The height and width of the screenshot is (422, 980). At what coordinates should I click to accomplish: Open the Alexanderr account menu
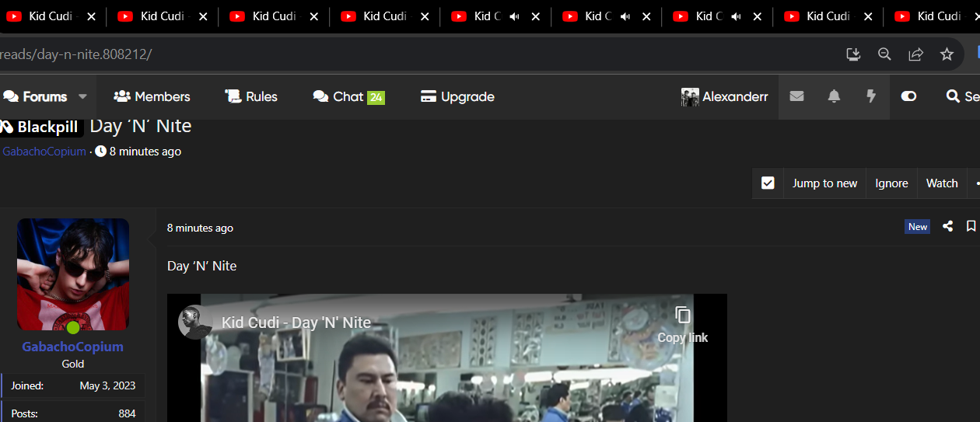724,96
